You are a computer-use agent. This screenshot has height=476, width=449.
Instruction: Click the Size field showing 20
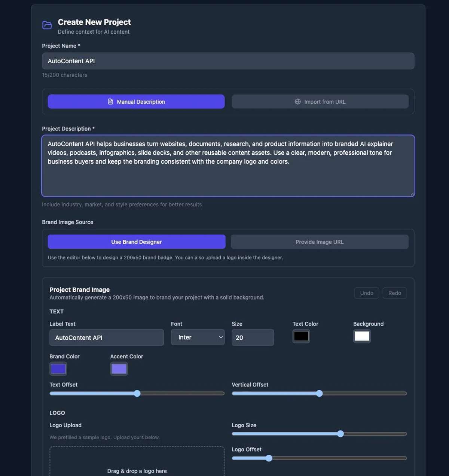pyautogui.click(x=253, y=337)
